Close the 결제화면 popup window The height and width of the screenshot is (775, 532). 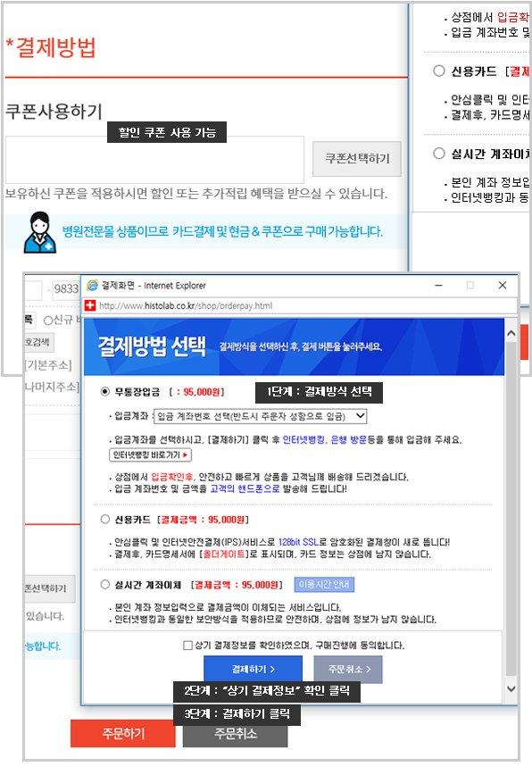click(x=503, y=285)
